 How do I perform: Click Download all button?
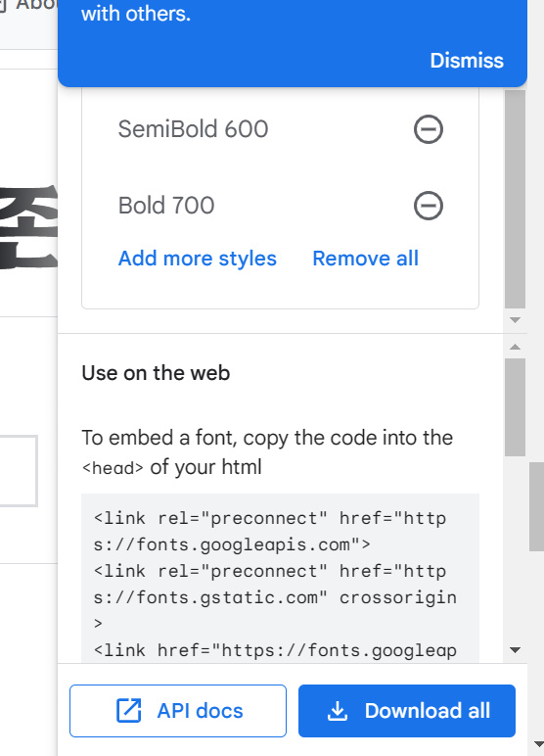(407, 711)
